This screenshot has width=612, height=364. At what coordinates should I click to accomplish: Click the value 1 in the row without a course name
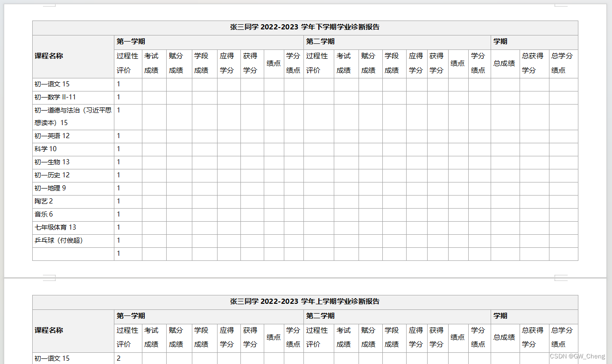[x=119, y=253]
